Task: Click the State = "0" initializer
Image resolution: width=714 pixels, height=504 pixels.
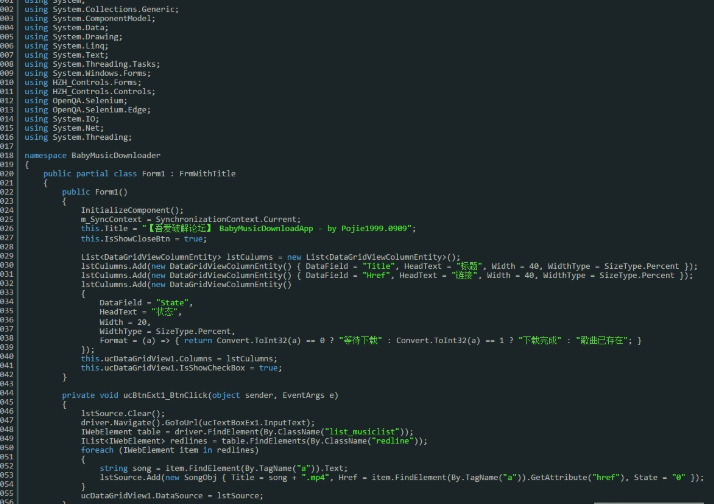Action: coord(659,477)
